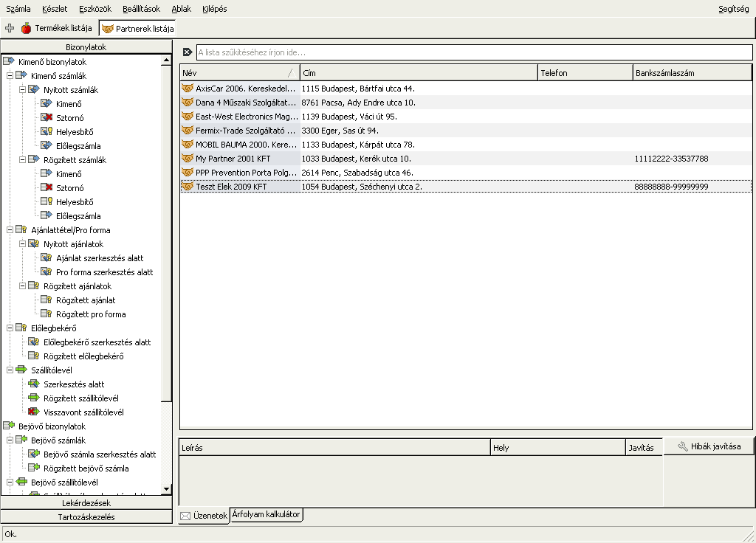Open the Számla menu
Viewport: 756px width, 543px height.
click(x=18, y=9)
